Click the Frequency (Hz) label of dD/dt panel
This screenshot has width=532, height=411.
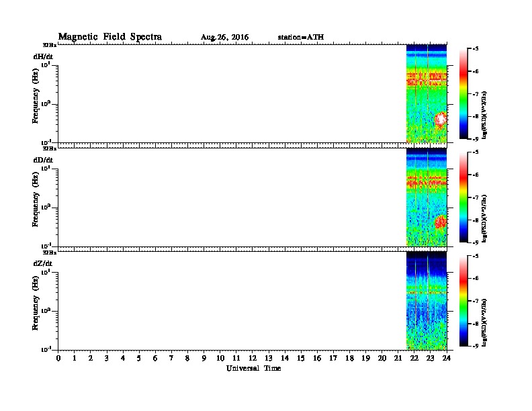point(36,199)
